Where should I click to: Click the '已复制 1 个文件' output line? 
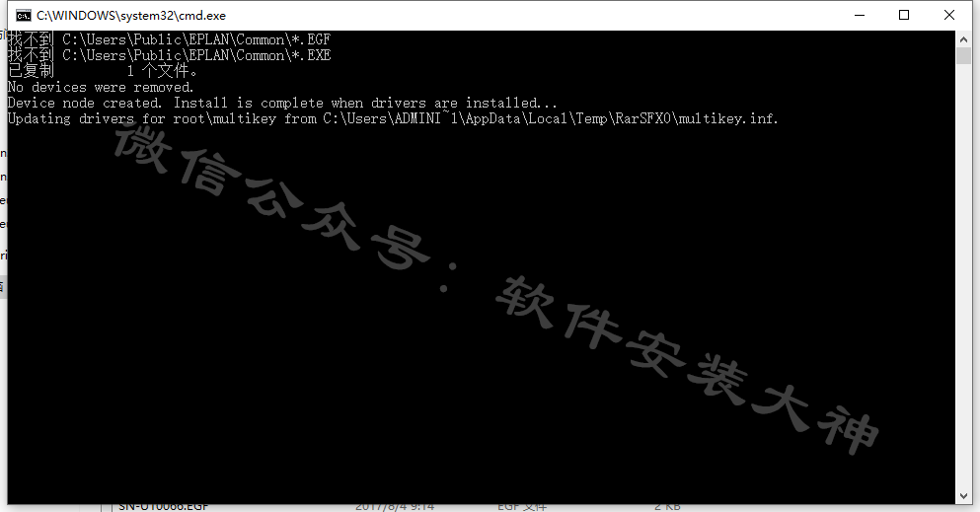tap(103, 71)
